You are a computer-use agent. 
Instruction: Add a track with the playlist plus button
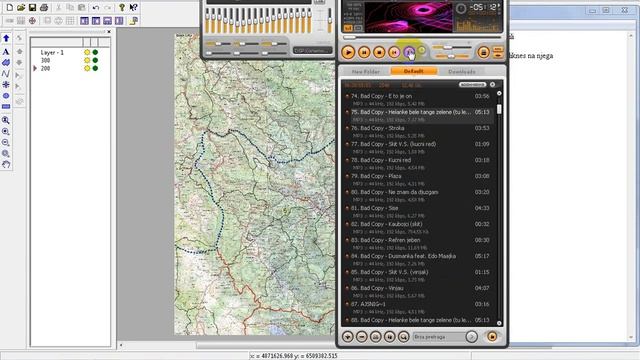[348, 337]
